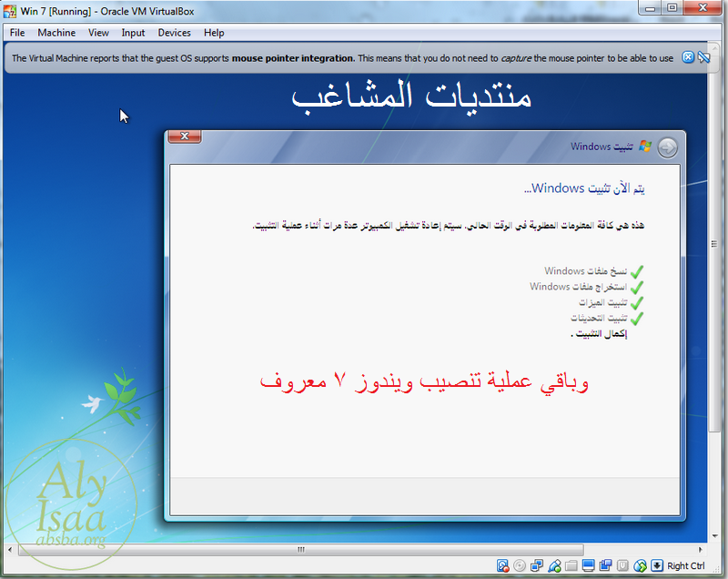Expand the View menu

98,33
